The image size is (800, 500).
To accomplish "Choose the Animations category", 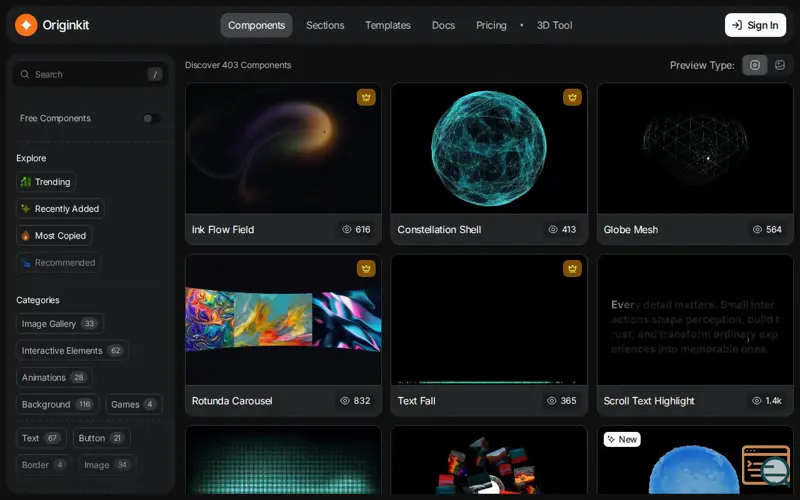I will (x=54, y=378).
